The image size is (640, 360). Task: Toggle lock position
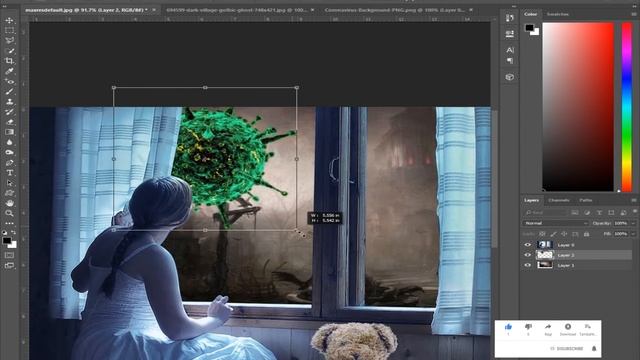click(564, 234)
